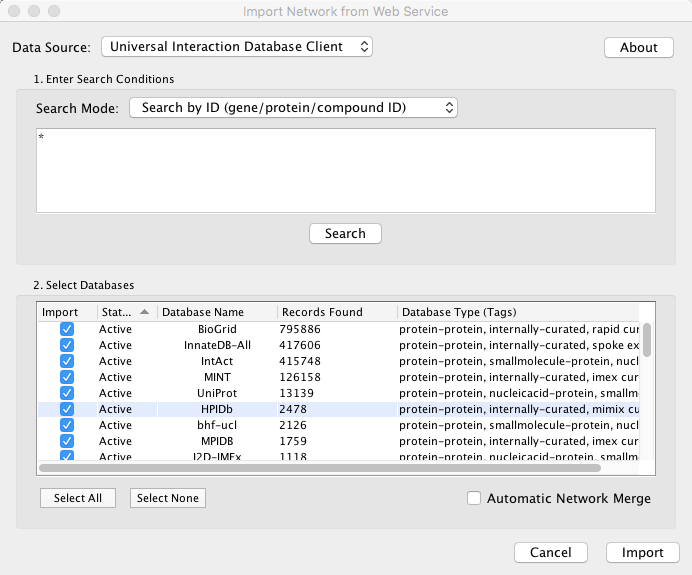Click Import to load the network
Image resolution: width=692 pixels, height=575 pixels.
click(642, 552)
